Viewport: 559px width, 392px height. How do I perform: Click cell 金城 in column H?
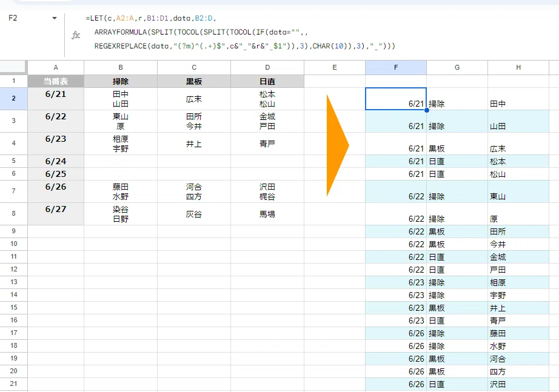tap(518, 257)
